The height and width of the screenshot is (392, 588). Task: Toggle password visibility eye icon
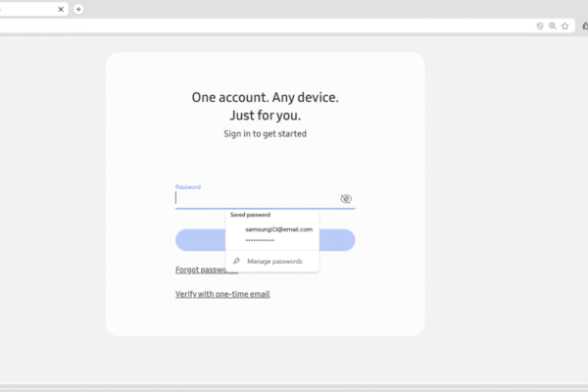pos(346,199)
